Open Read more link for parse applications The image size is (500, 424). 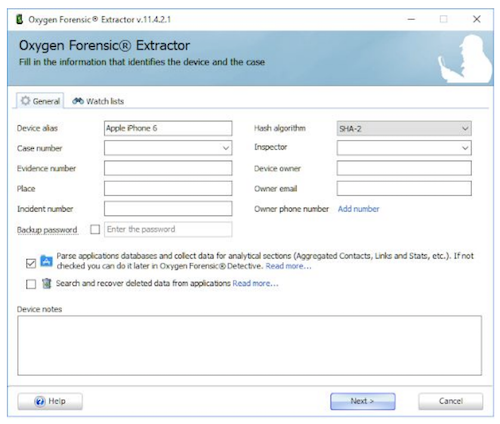288,266
